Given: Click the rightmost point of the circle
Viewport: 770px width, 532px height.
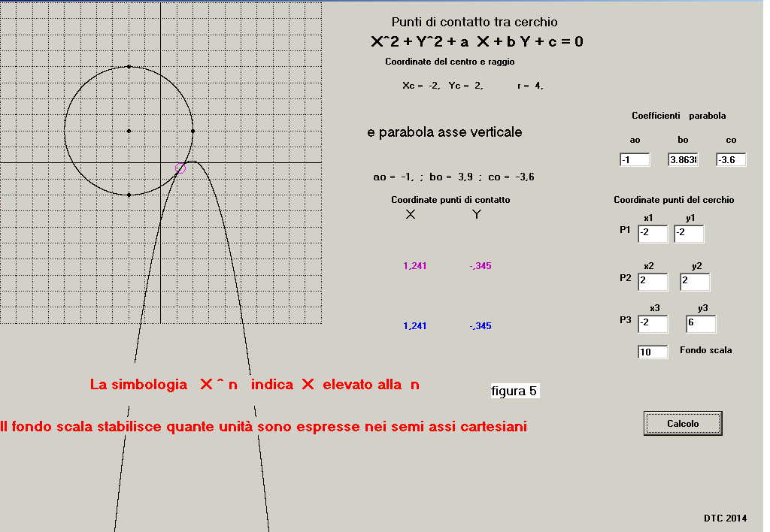Looking at the screenshot, I should (192, 131).
